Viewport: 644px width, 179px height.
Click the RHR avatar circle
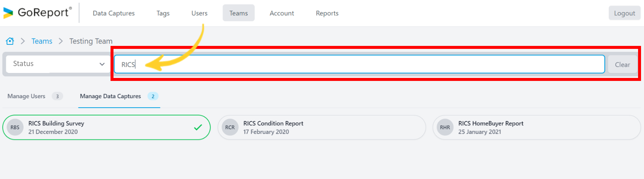click(445, 127)
